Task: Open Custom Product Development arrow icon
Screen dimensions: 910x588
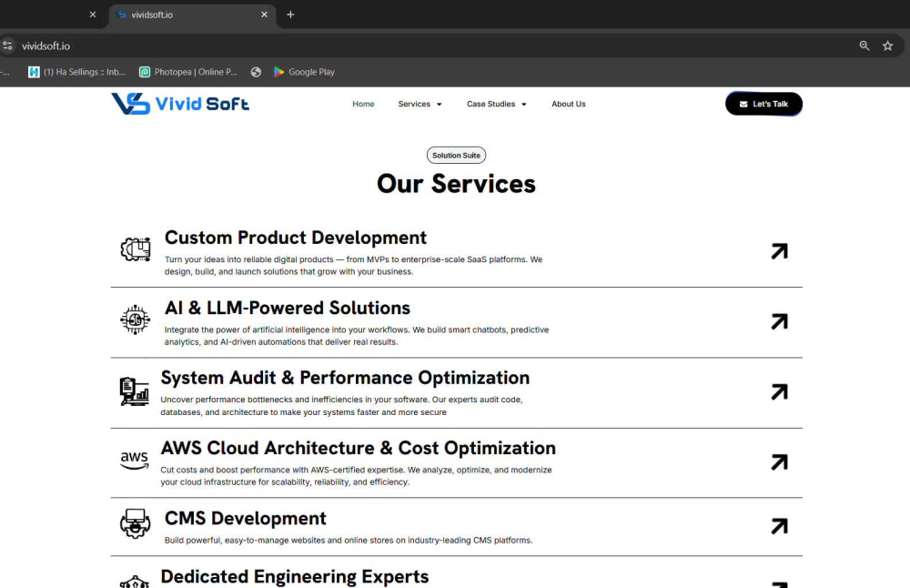Action: (780, 251)
